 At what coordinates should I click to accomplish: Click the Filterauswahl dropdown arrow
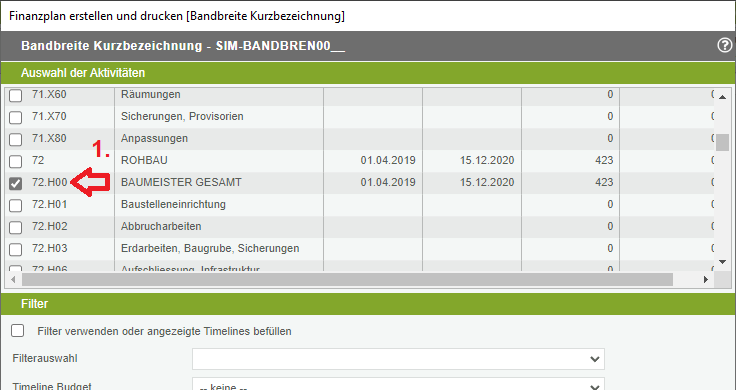594,359
